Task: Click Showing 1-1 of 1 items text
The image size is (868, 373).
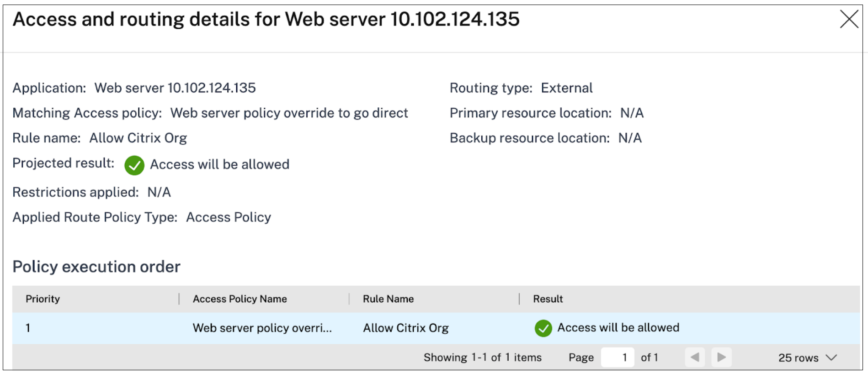Action: (482, 357)
